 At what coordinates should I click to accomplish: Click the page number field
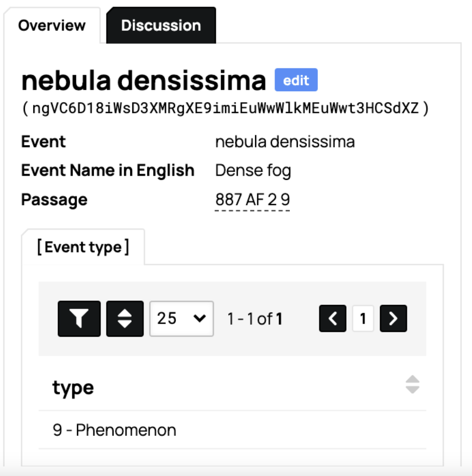click(363, 319)
